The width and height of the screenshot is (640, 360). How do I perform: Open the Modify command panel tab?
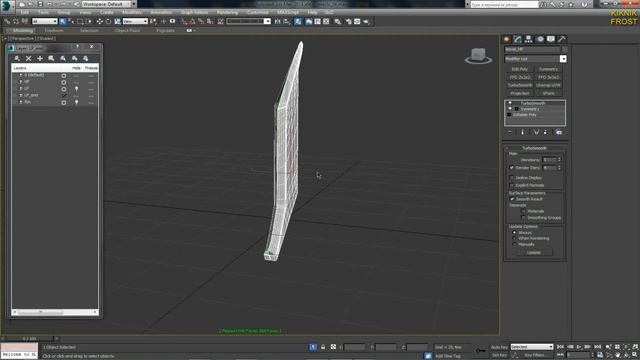[518, 39]
